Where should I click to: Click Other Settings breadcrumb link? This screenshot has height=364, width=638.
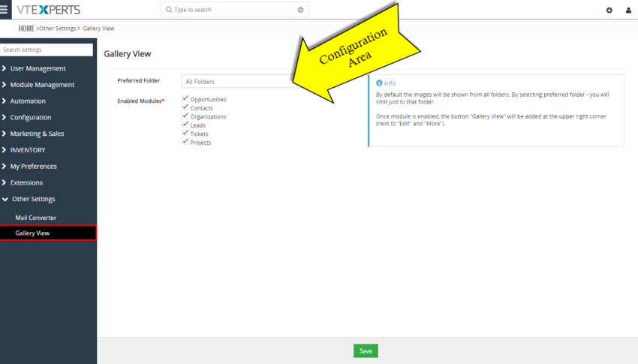coord(57,29)
